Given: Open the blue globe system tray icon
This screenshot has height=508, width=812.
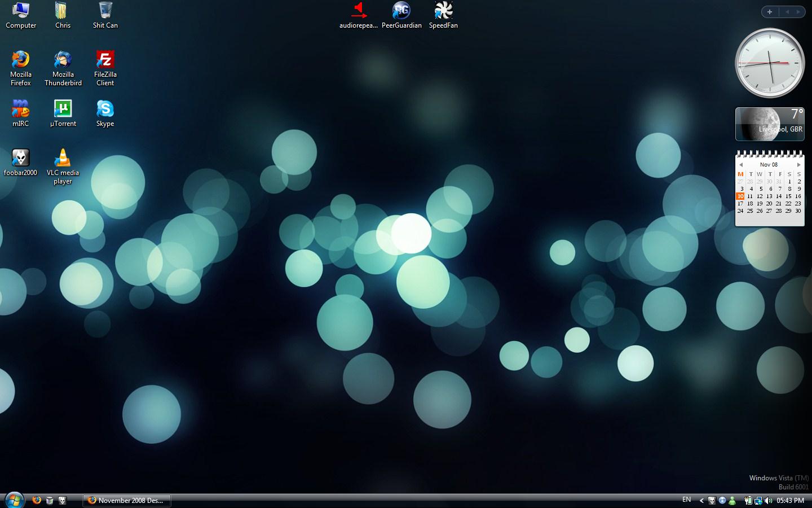Looking at the screenshot, I should click(722, 501).
